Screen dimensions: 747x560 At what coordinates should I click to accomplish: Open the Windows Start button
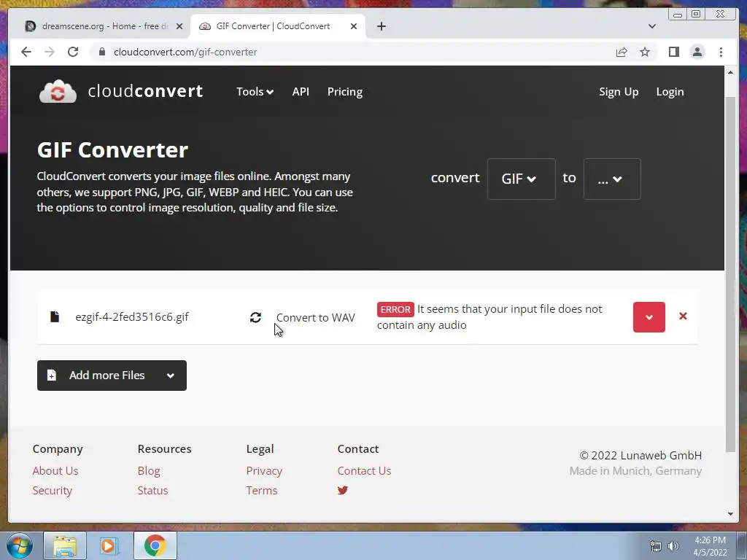coord(20,545)
